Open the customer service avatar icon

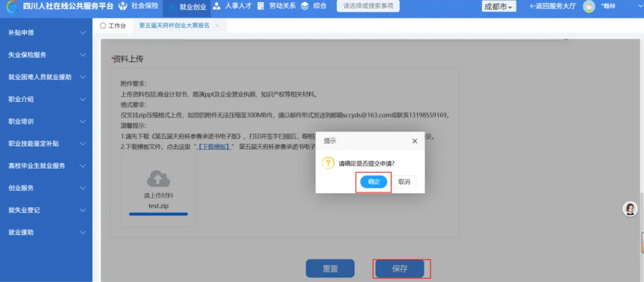630,209
